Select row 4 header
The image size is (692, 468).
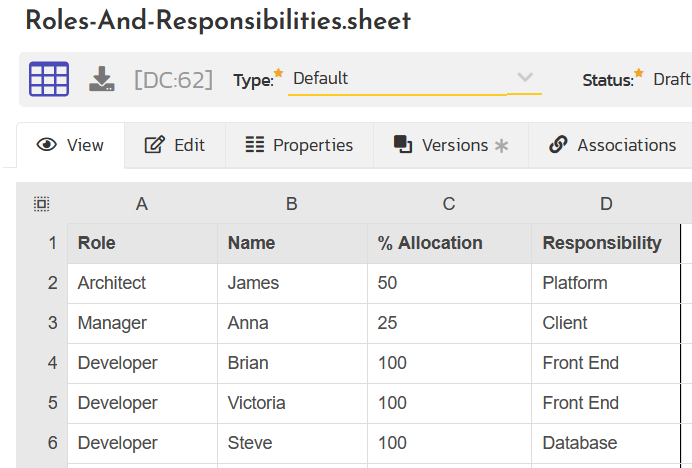(x=52, y=363)
